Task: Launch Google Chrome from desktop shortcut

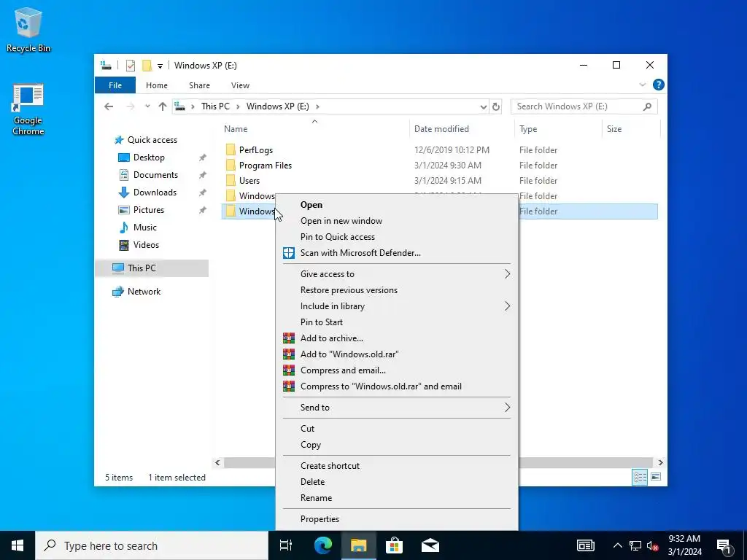Action: tap(28, 109)
